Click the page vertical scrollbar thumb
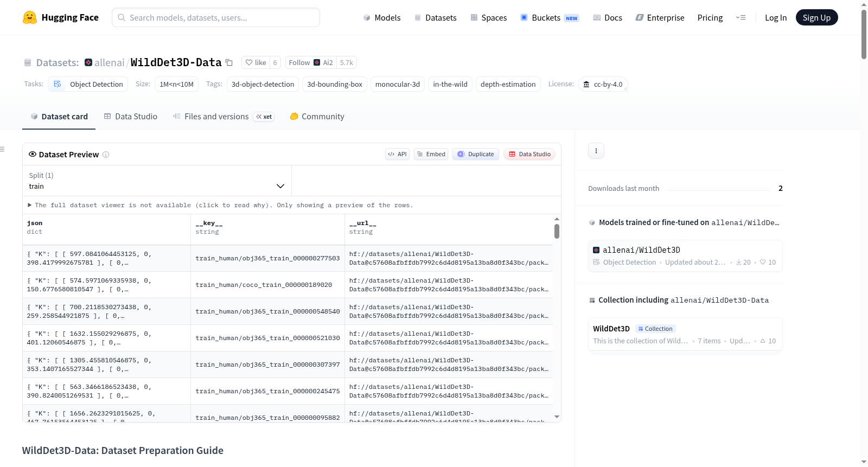 [864, 34]
